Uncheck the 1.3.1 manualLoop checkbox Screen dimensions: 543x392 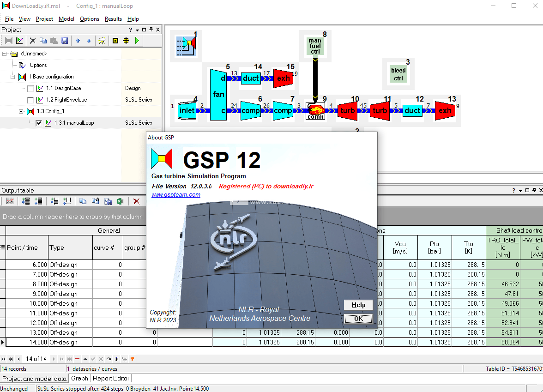39,123
